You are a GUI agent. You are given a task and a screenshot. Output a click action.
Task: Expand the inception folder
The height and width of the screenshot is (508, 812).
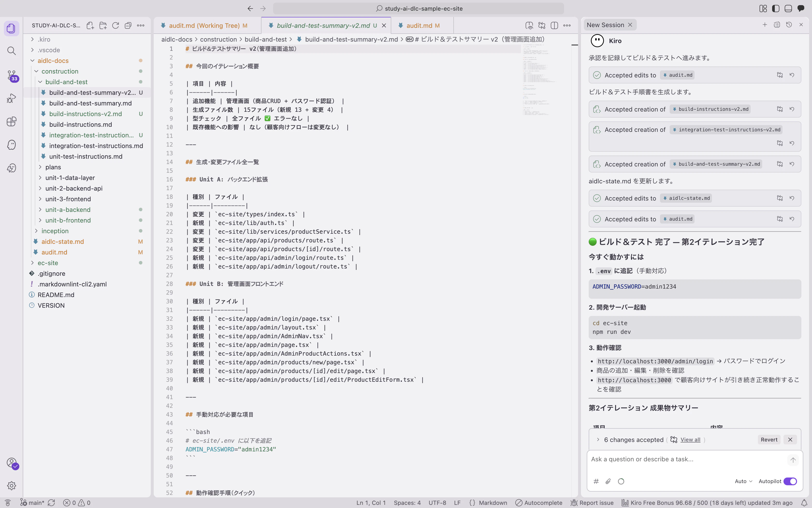[36, 231]
